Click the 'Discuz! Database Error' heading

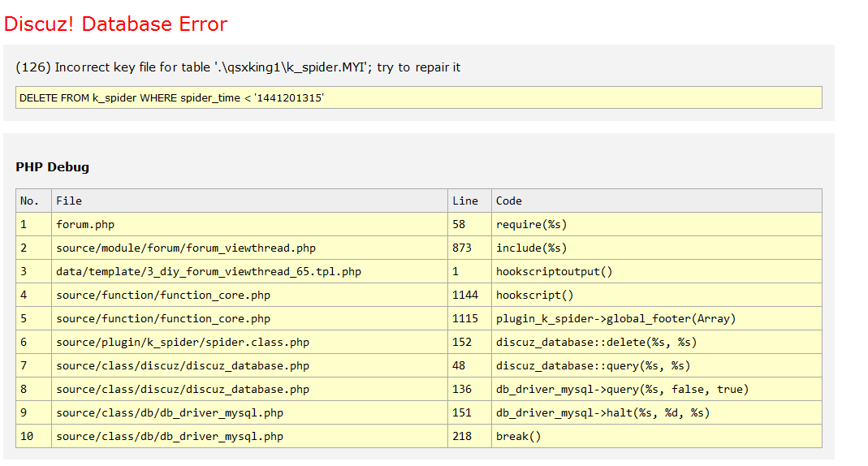tap(115, 24)
